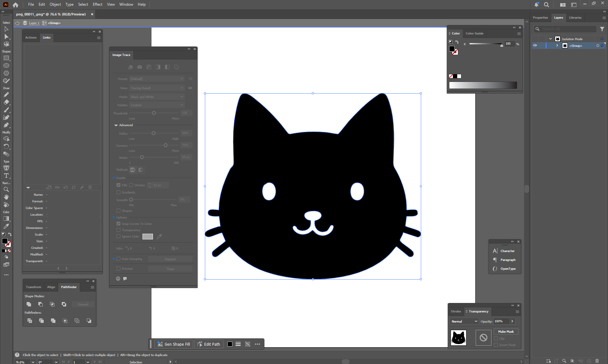The height and width of the screenshot is (364, 608).
Task: Toggle the Auto Grouping checkbox
Action: 118,259
